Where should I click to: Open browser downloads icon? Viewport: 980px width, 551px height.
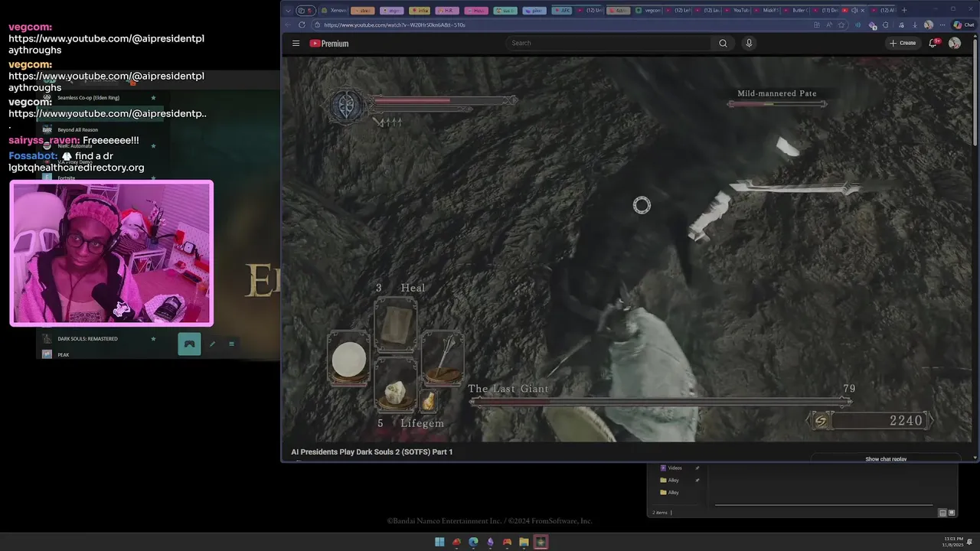tap(915, 24)
